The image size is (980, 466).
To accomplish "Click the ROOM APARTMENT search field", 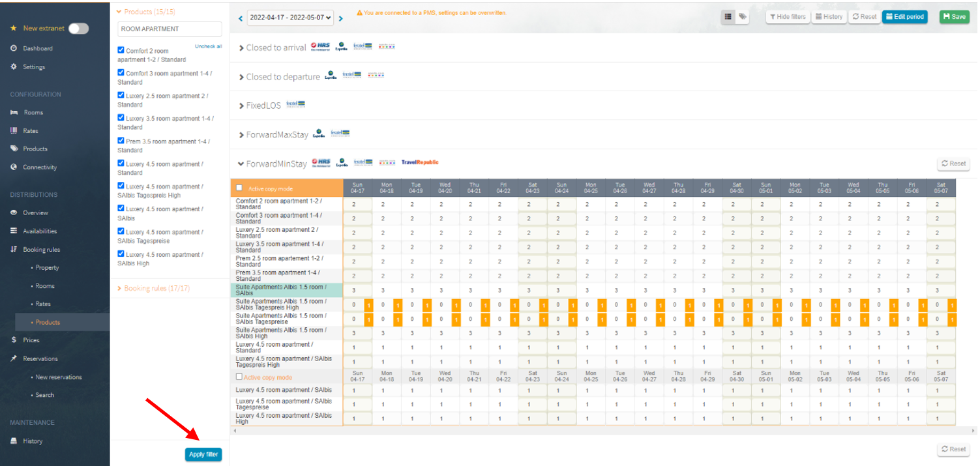I will (x=170, y=29).
